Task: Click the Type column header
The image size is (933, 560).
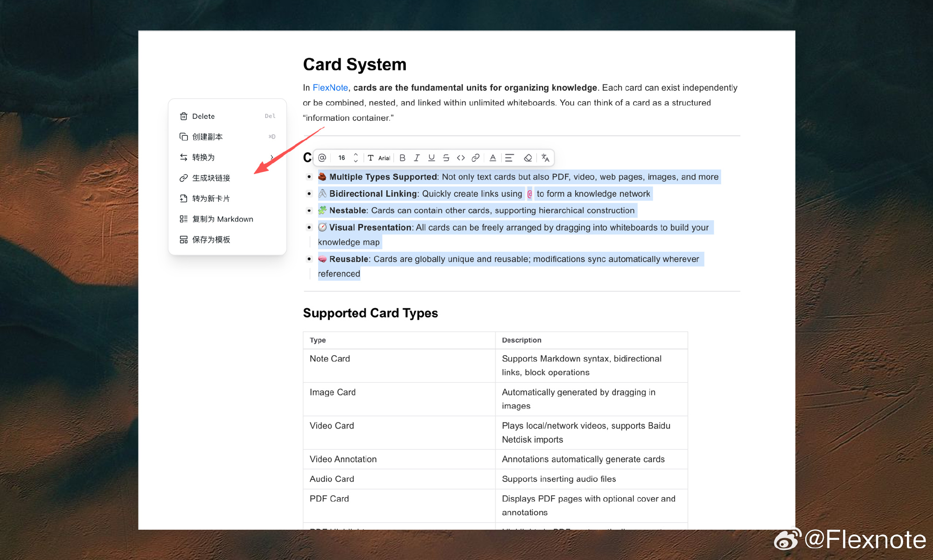Action: coord(399,340)
